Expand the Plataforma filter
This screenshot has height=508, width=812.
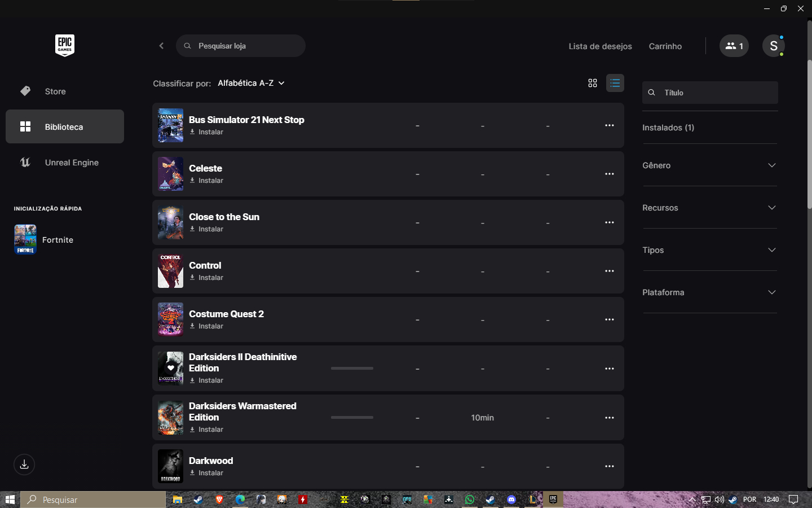[x=709, y=292]
